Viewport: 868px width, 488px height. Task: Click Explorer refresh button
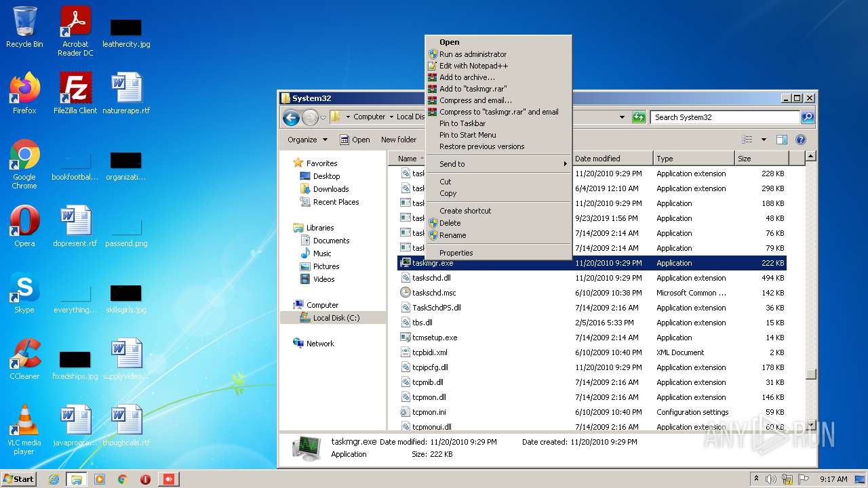tap(638, 117)
